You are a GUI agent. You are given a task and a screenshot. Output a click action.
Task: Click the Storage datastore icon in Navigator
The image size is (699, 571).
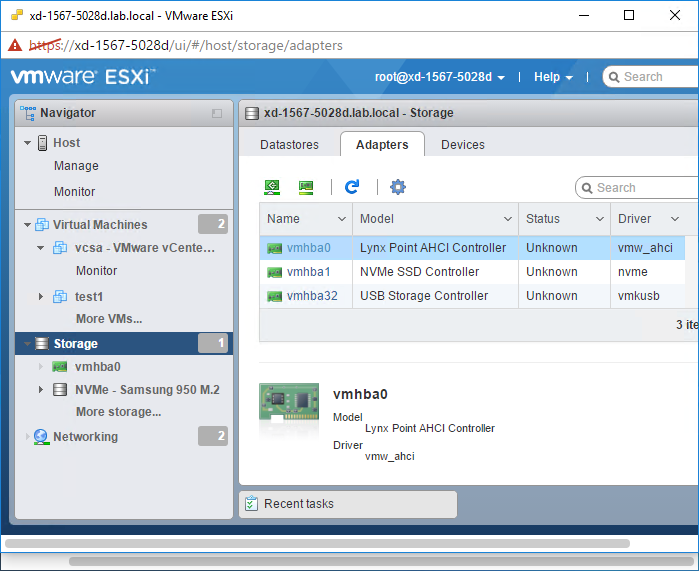coord(41,344)
